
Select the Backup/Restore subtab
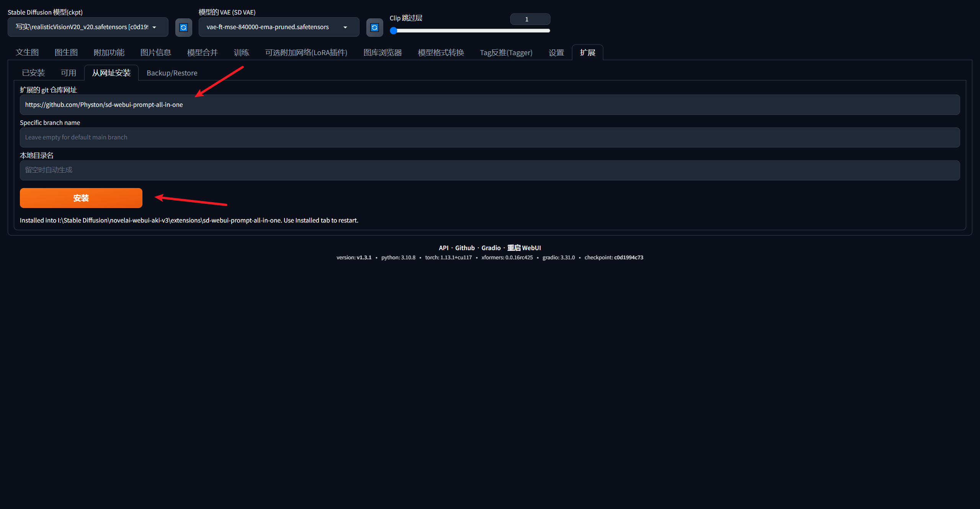pyautogui.click(x=172, y=73)
